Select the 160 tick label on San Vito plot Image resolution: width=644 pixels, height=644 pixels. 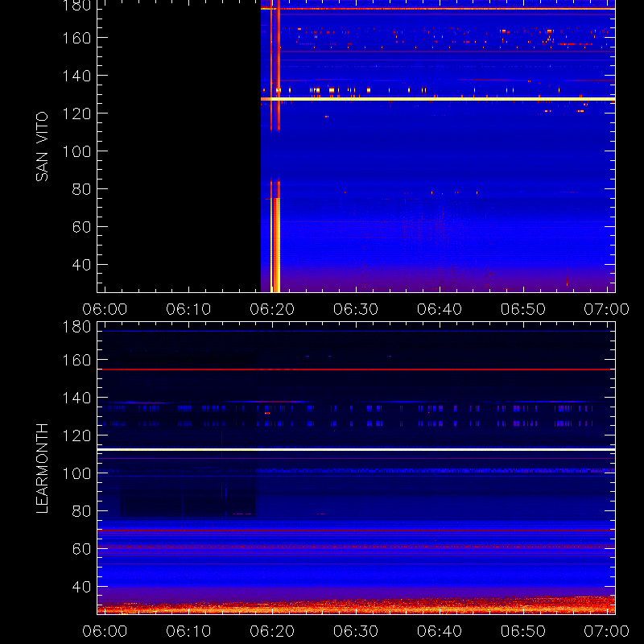pos(76,38)
